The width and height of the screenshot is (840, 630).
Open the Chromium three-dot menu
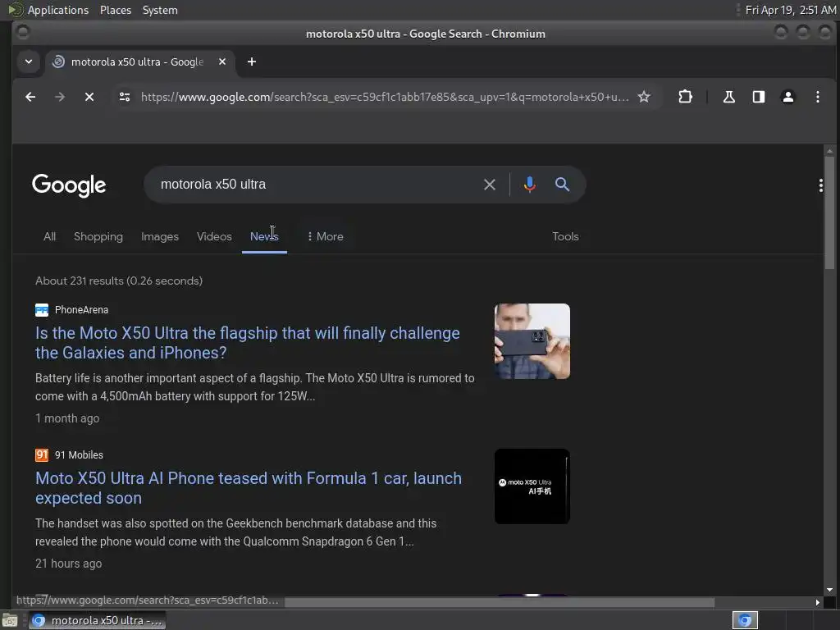tap(818, 97)
